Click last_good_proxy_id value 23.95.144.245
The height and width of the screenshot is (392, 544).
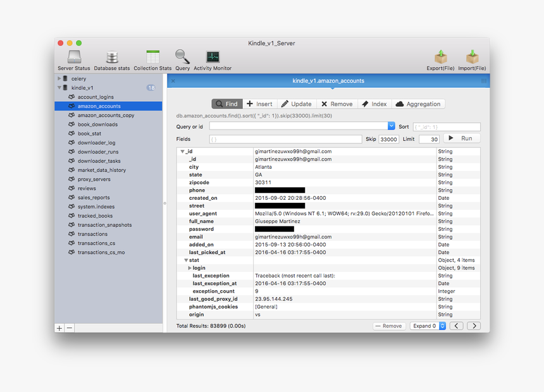274,299
